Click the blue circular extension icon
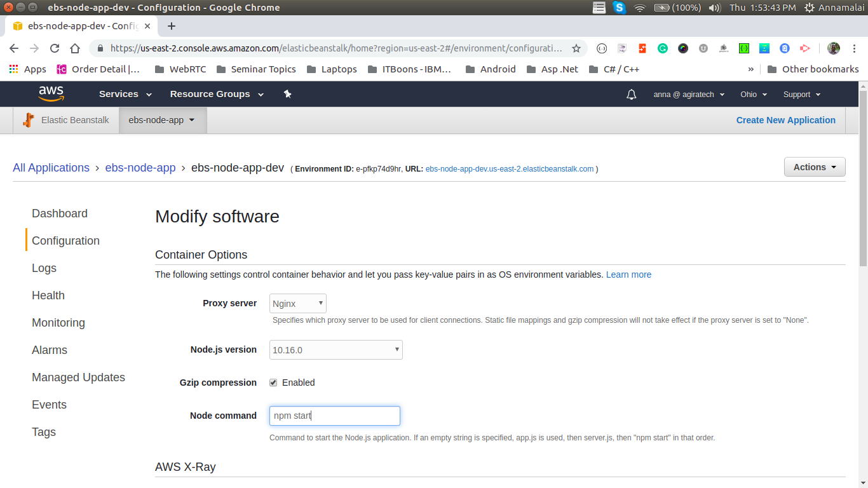This screenshot has width=868, height=488. pos(785,48)
